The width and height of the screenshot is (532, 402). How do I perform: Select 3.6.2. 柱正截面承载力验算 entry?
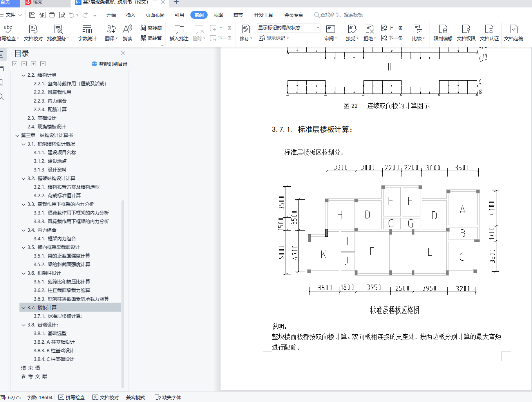[x=62, y=290]
